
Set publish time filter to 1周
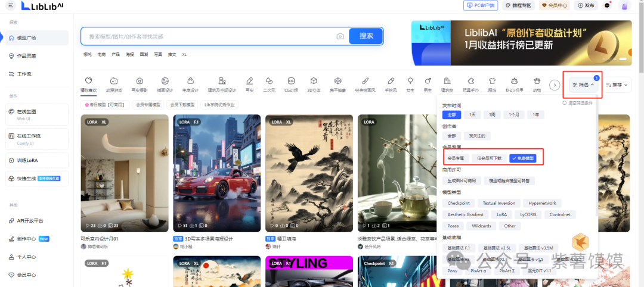[492, 115]
